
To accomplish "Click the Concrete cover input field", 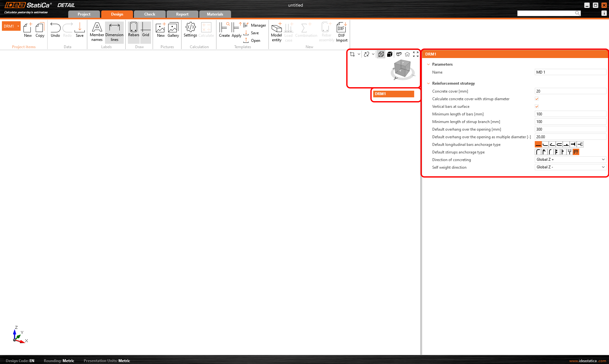I will (570, 91).
